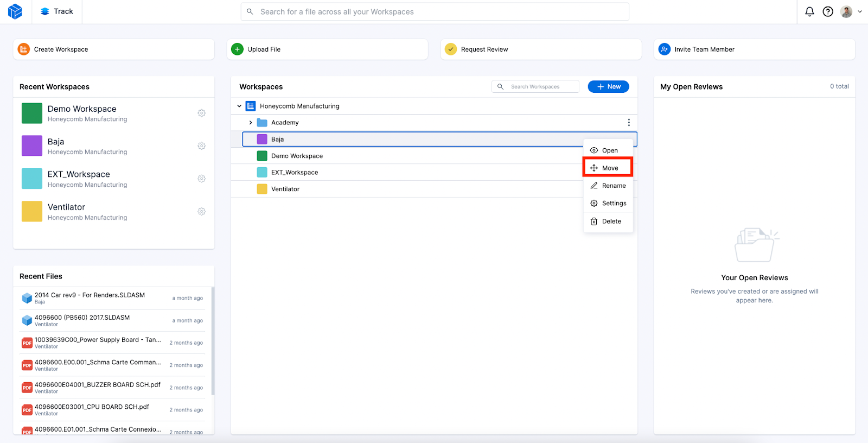This screenshot has width=868, height=443.
Task: Open the 4096600 (PB560) 2017.SLDASM file
Action: click(82, 318)
